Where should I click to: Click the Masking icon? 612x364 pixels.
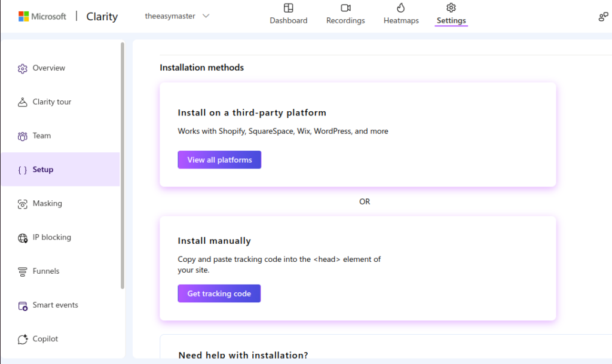click(x=23, y=204)
